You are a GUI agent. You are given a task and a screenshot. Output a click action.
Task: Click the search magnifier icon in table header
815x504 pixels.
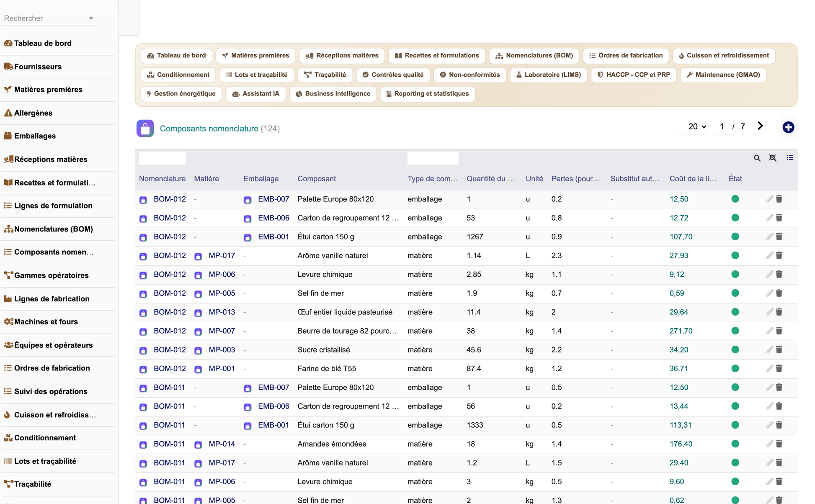coord(757,158)
